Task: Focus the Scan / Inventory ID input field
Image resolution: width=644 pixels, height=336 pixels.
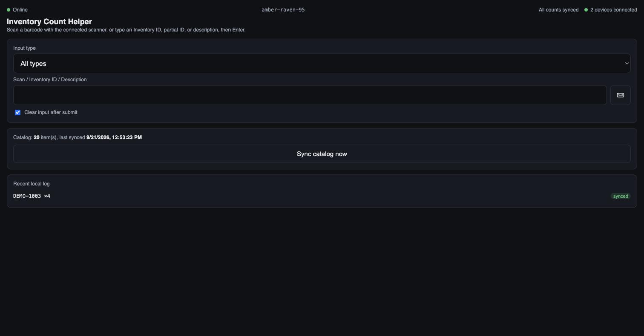Action: 310,95
